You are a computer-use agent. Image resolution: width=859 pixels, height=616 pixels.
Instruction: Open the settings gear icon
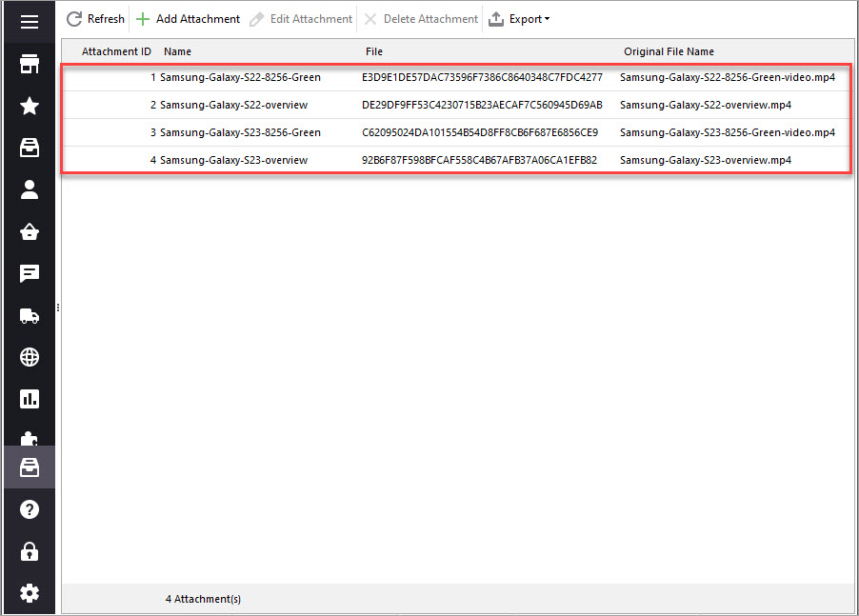30,593
